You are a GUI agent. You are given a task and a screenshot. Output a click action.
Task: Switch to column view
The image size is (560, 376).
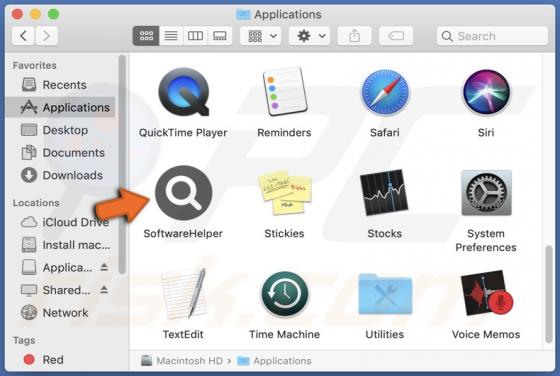click(x=195, y=36)
